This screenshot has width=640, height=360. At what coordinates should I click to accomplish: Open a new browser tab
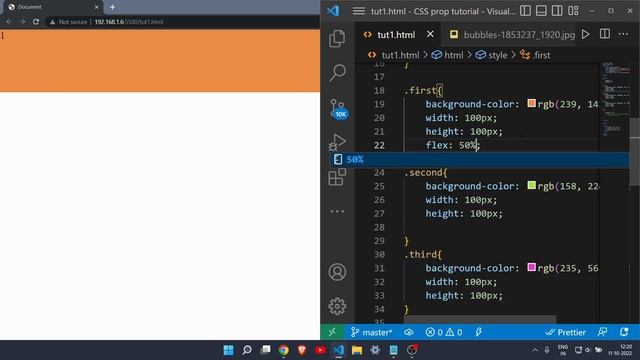tap(112, 7)
